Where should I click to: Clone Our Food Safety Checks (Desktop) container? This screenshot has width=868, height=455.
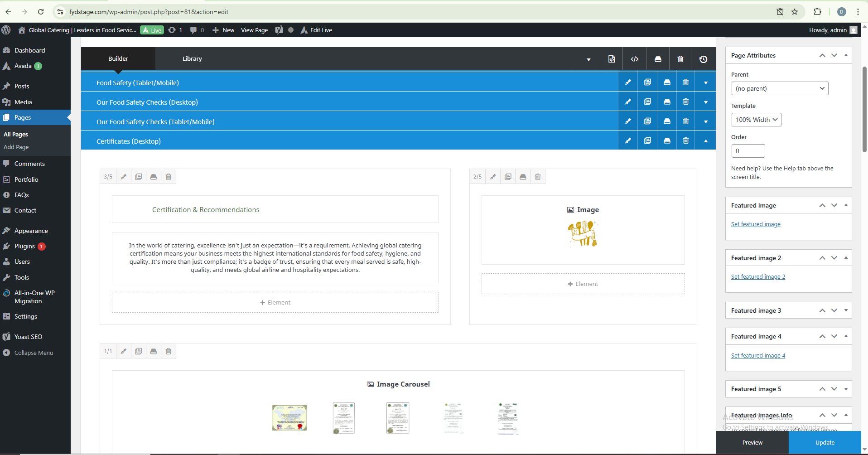click(x=647, y=102)
